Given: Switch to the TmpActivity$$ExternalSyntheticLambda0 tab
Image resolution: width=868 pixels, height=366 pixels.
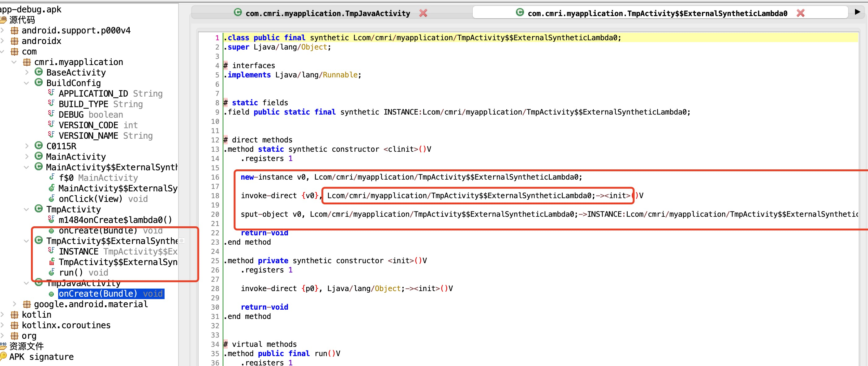Looking at the screenshot, I should pos(657,13).
